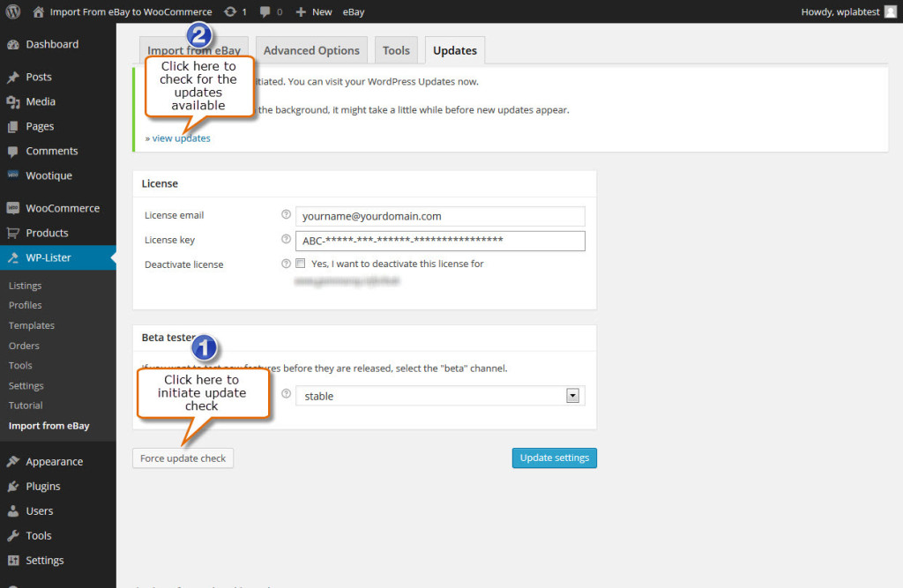Click the Force update check button
Screen dimensions: 903x588
point(183,458)
